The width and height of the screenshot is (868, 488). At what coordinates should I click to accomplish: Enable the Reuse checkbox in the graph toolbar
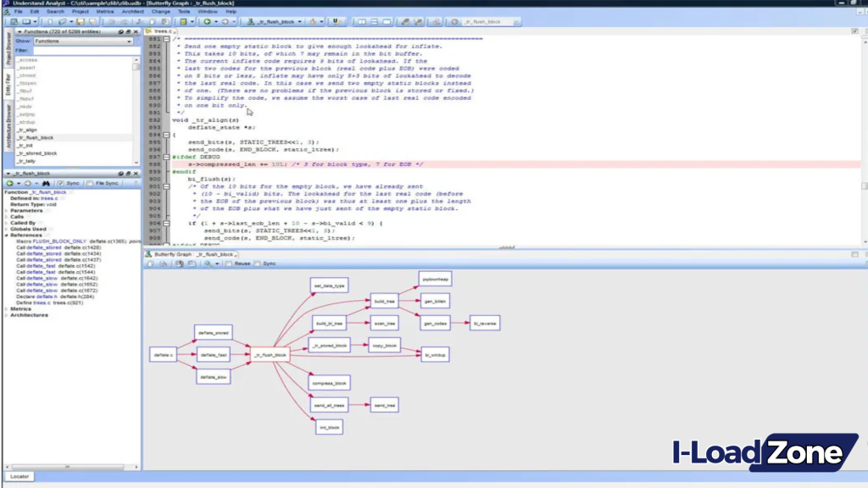point(228,263)
